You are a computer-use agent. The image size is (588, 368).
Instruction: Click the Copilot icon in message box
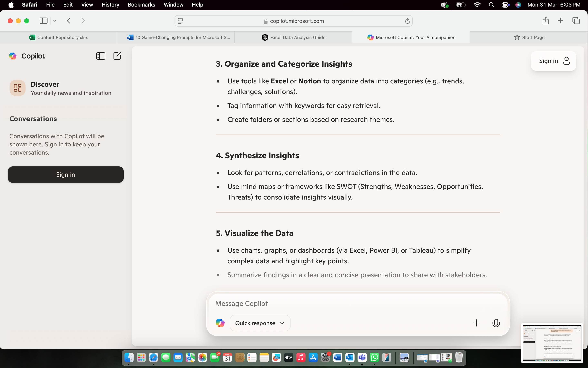(220, 323)
